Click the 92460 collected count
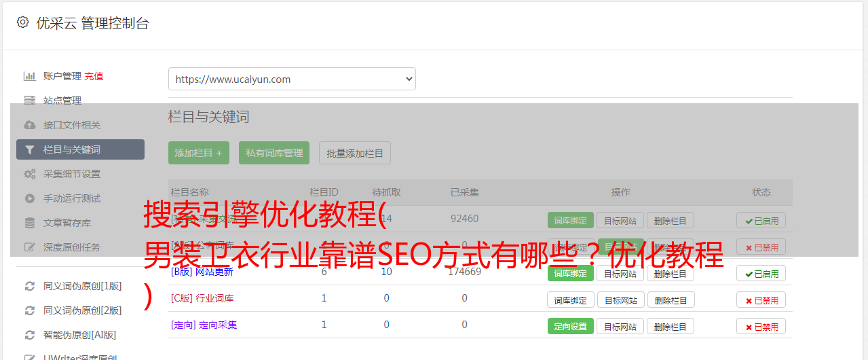Image resolution: width=868 pixels, height=360 pixels. [464, 219]
